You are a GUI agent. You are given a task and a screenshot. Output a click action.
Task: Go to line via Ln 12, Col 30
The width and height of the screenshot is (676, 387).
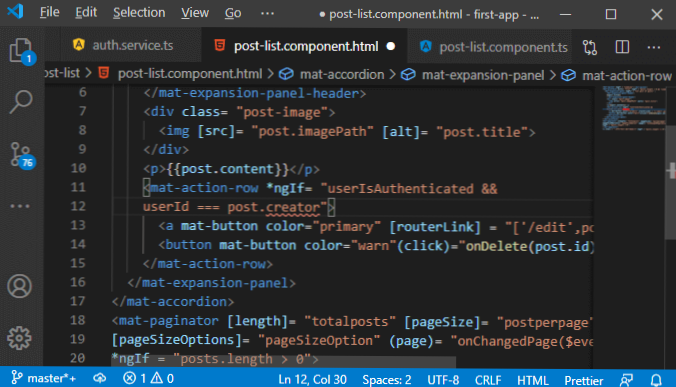[x=312, y=379]
